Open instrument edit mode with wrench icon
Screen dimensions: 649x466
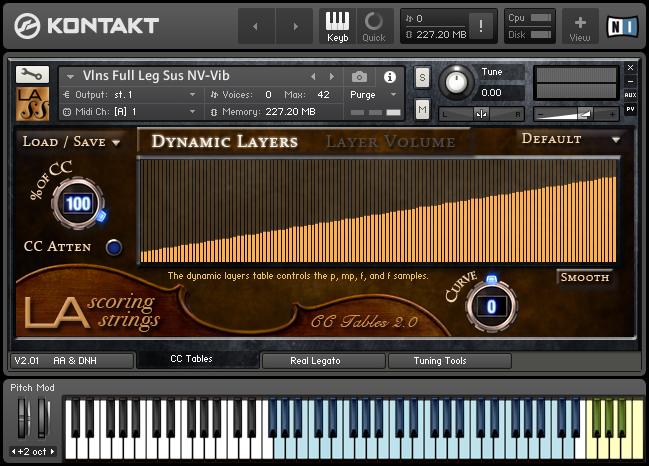[32, 74]
